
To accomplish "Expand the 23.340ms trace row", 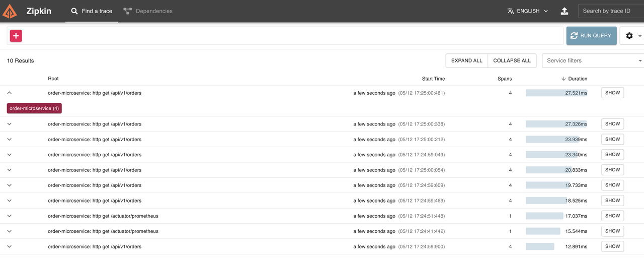I will [x=10, y=155].
